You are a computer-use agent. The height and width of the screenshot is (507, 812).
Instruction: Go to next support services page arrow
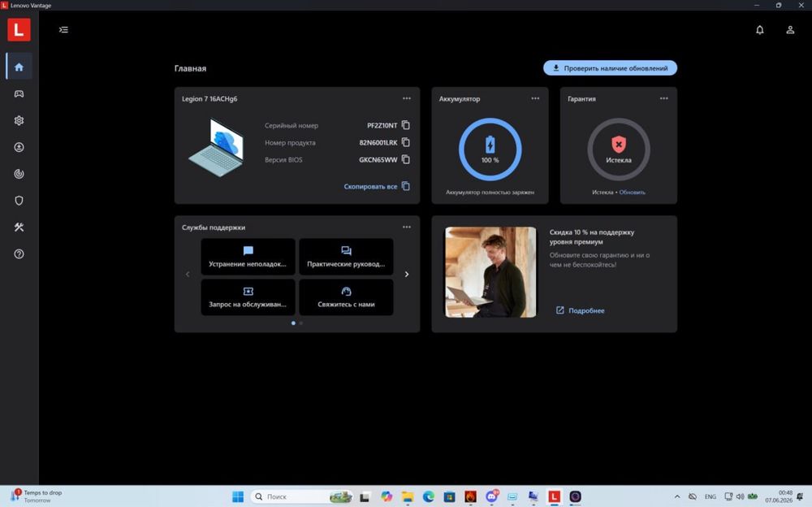407,275
